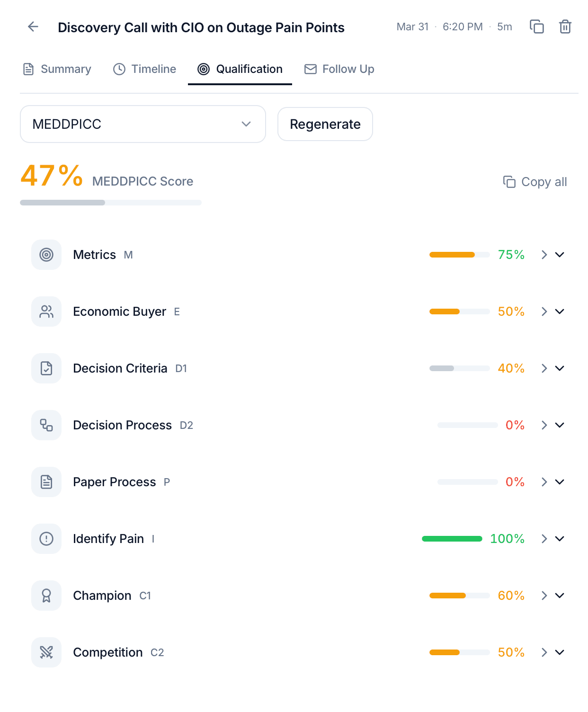
Task: Go to the Follow Up tab
Action: 339,69
